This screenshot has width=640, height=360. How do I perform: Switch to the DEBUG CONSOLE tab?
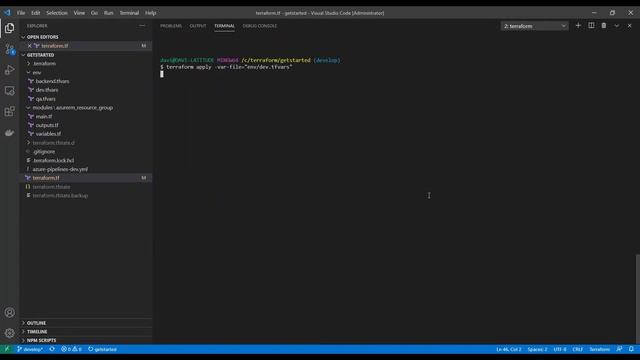(x=260, y=26)
